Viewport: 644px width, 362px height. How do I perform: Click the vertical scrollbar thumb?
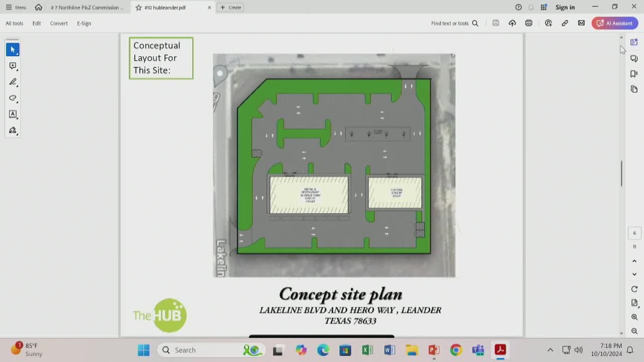click(x=621, y=173)
